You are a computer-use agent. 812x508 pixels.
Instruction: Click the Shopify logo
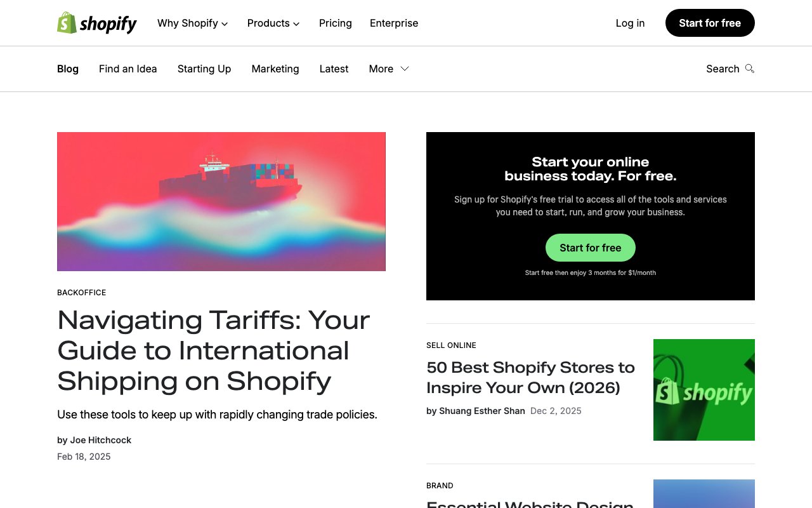coord(97,23)
